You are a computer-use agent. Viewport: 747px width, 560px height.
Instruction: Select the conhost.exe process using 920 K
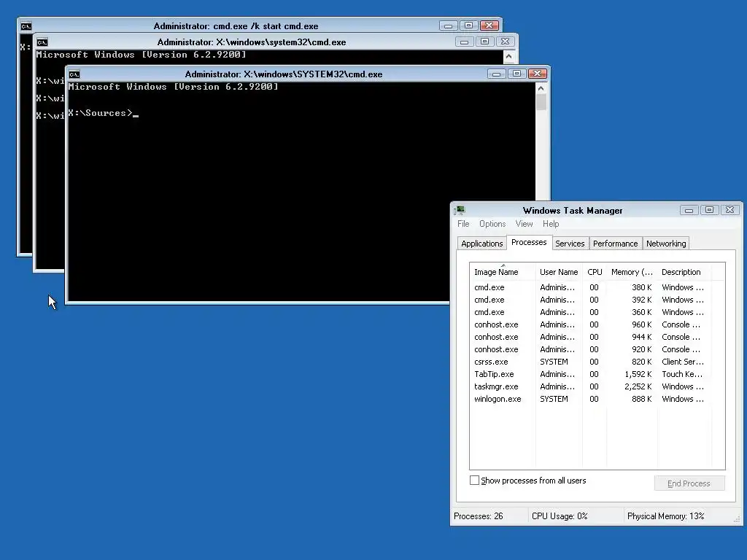coord(591,349)
